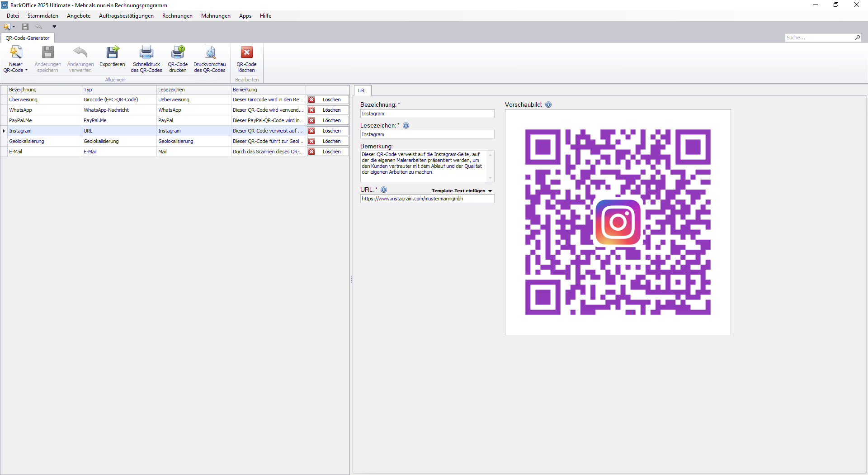Sort by Bezeichnung column header
Image resolution: width=868 pixels, height=475 pixels.
point(45,90)
